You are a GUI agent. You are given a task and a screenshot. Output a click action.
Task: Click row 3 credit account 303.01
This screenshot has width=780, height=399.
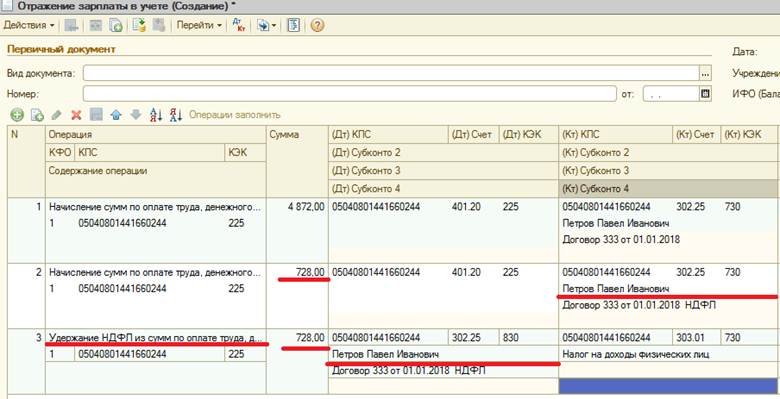pyautogui.click(x=695, y=338)
